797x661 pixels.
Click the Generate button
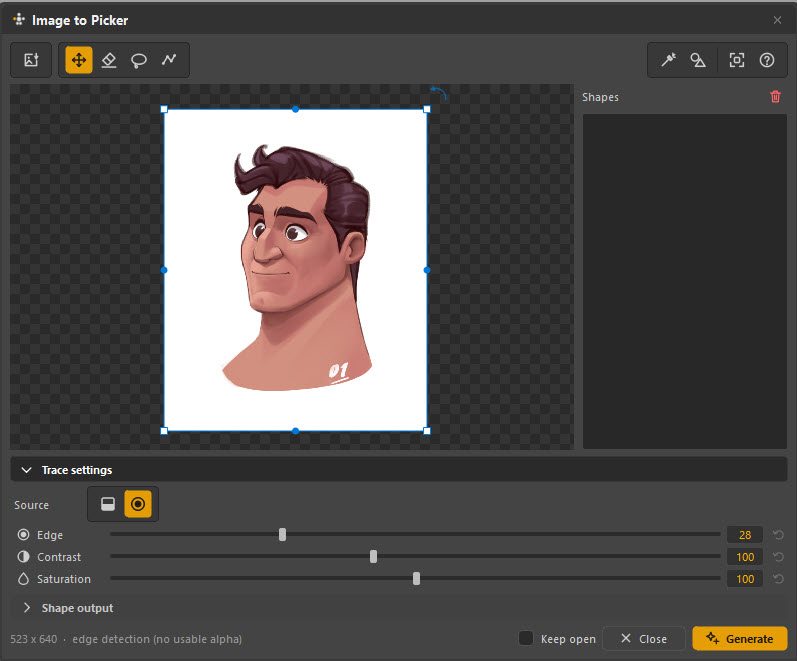740,639
